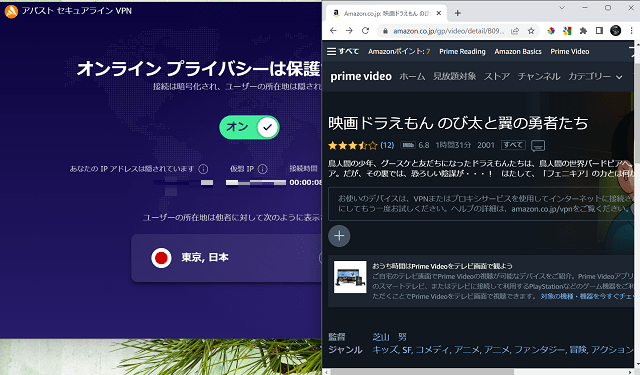Viewport: 640px width, 375px height.
Task: Close the Amazon.co.jp tab
Action: pyautogui.click(x=439, y=13)
